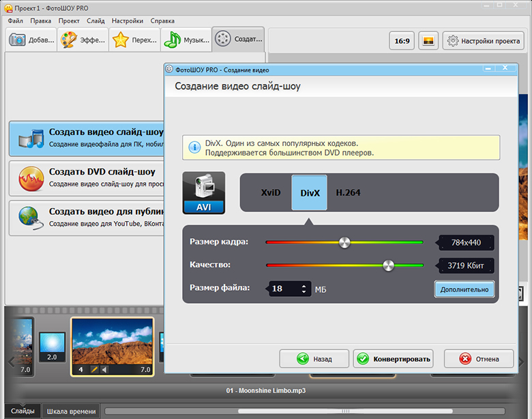Click the ФотоШОУ PRO dialog title icon
This screenshot has height=419, width=532.
169,70
